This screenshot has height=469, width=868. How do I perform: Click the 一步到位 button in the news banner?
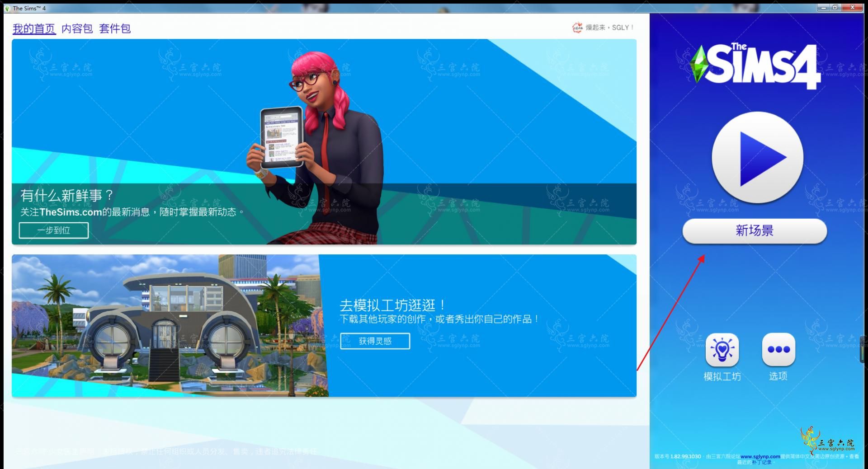54,230
